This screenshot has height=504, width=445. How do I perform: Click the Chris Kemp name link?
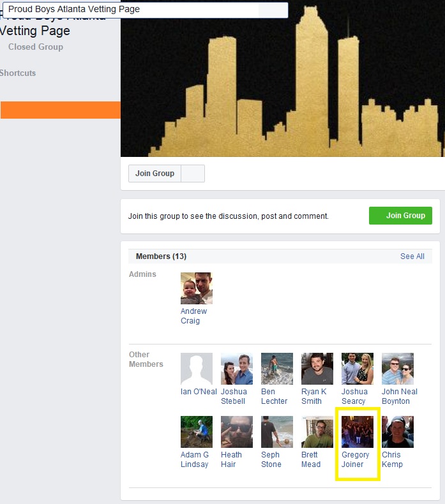tap(392, 459)
